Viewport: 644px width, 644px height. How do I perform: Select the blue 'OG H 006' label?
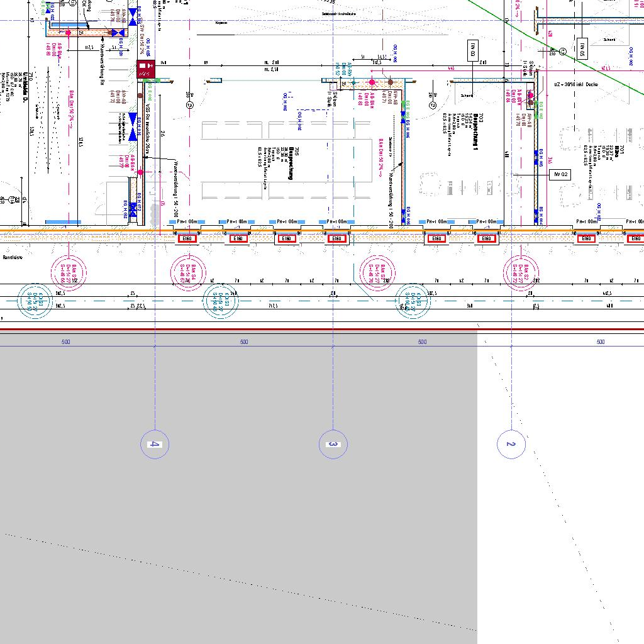pyautogui.click(x=395, y=53)
